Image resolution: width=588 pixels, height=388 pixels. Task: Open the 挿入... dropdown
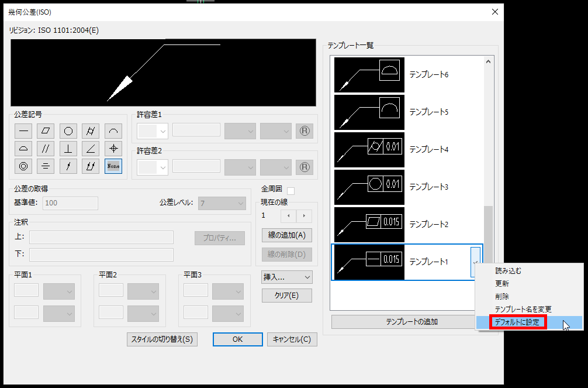coord(287,277)
